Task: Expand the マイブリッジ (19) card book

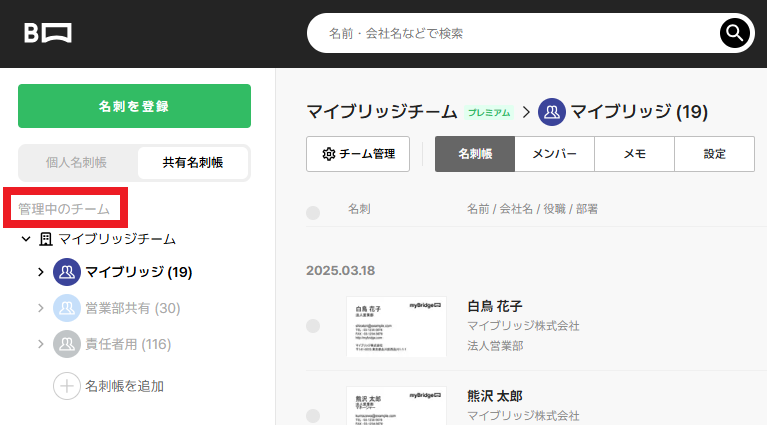Action: pos(41,272)
